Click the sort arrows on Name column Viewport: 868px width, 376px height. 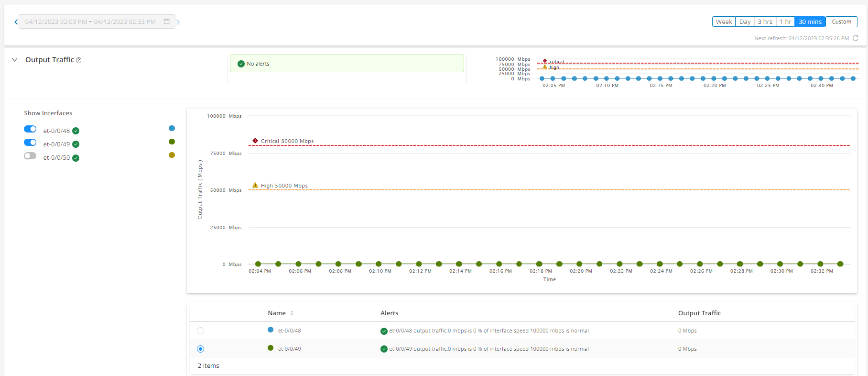tap(292, 313)
